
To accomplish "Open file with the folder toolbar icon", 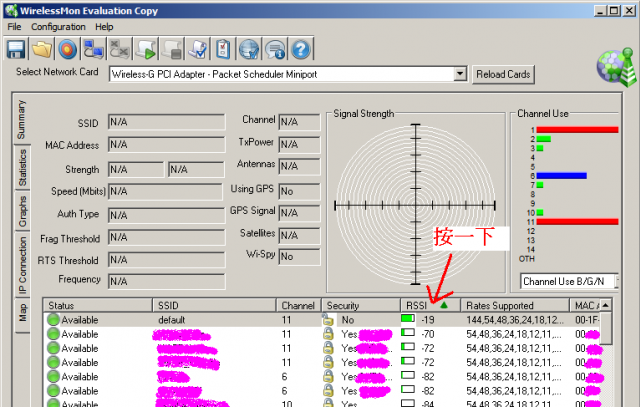I will tap(42, 49).
